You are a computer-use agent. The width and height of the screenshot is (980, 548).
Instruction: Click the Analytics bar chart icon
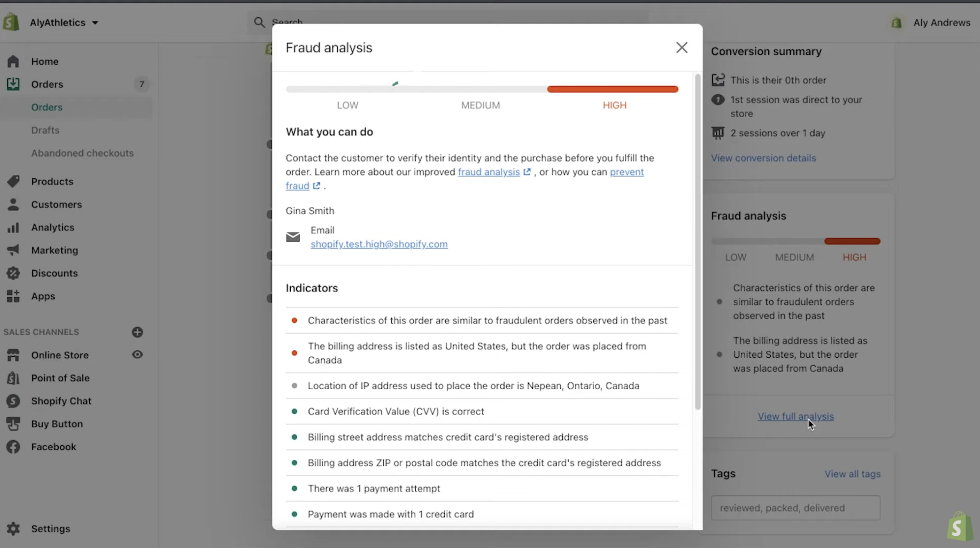[x=13, y=227]
